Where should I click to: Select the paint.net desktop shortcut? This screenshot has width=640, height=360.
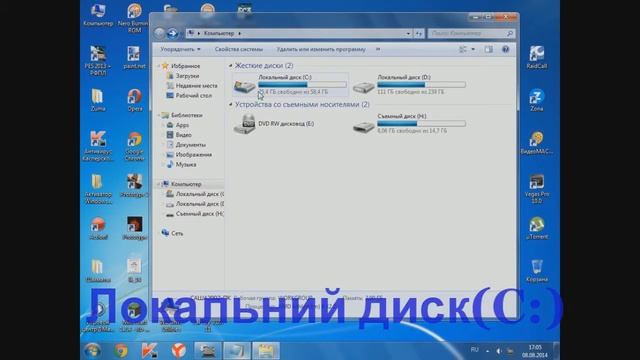pyautogui.click(x=134, y=58)
